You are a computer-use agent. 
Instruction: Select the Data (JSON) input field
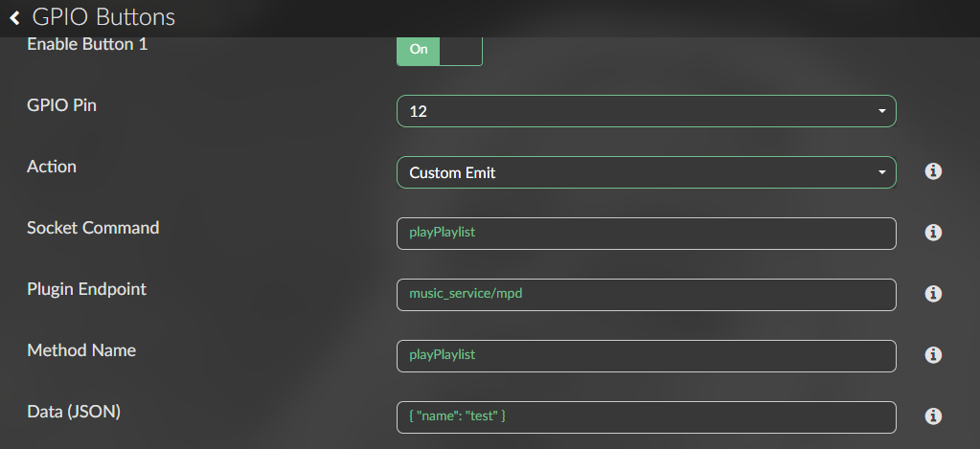646,417
